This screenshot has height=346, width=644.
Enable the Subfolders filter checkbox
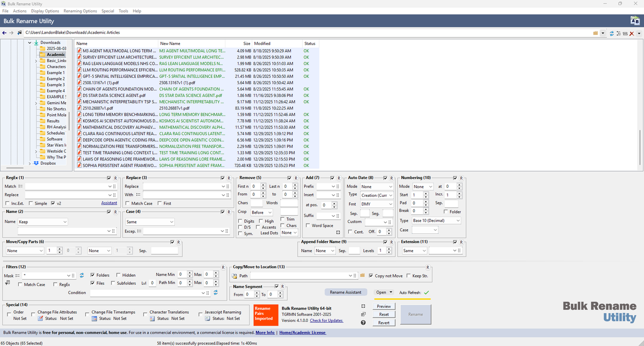[113, 283]
